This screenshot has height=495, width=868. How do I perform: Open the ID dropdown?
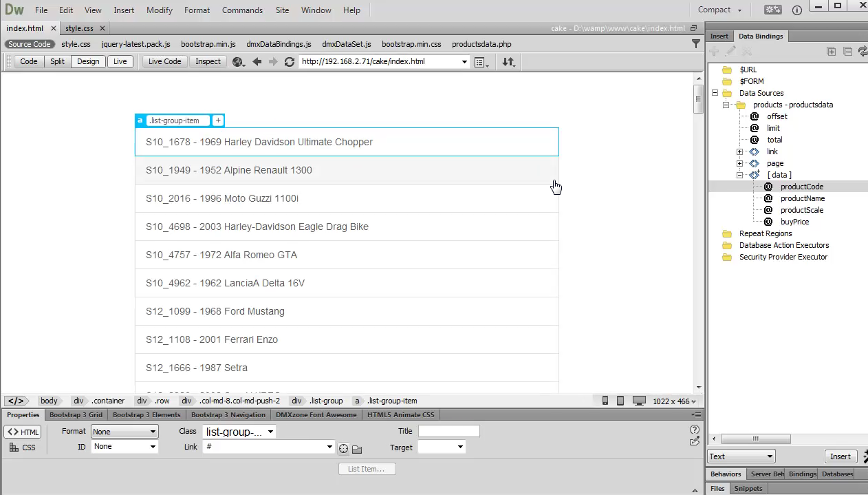(x=124, y=447)
